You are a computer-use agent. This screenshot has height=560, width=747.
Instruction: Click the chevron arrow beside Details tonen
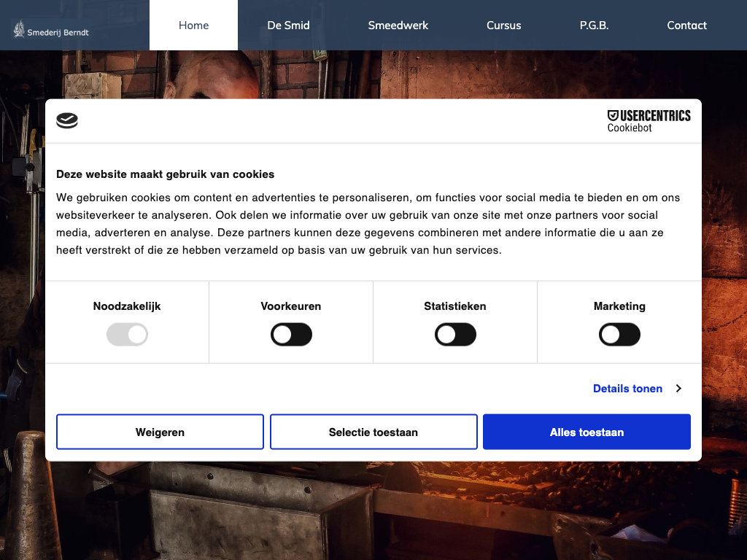(678, 389)
